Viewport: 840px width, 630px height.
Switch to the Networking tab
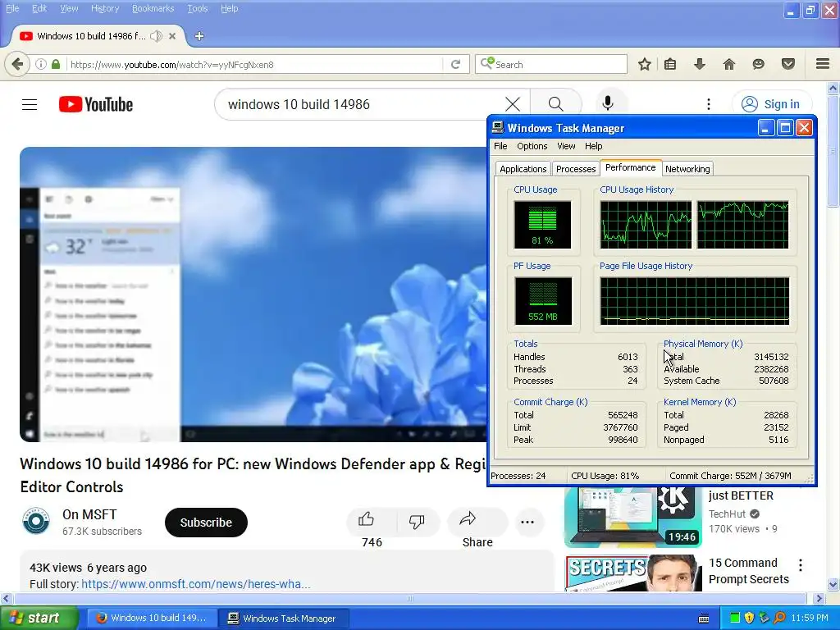pos(687,169)
